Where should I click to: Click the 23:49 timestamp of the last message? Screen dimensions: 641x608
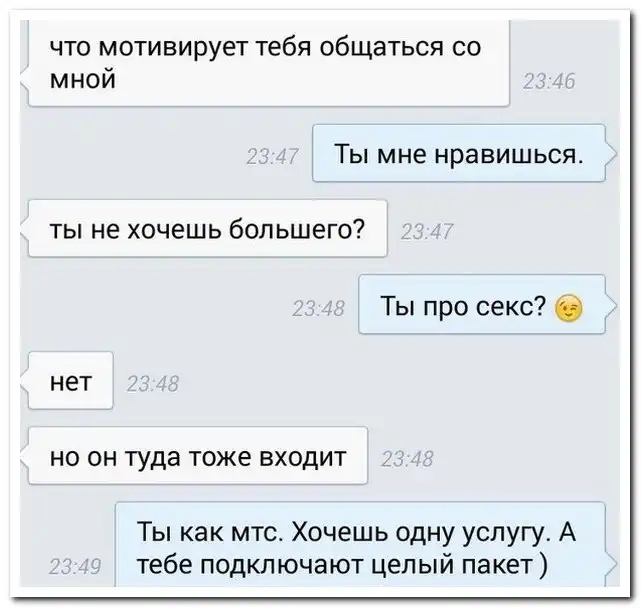pyautogui.click(x=74, y=567)
